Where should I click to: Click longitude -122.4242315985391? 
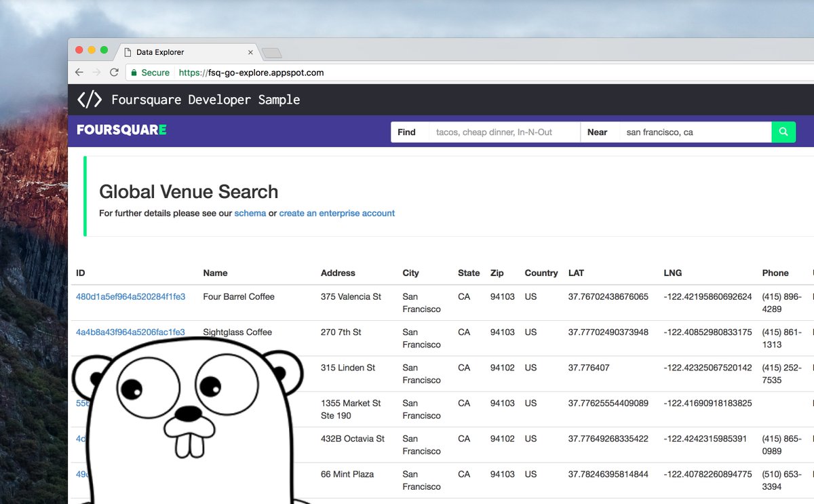click(705, 438)
